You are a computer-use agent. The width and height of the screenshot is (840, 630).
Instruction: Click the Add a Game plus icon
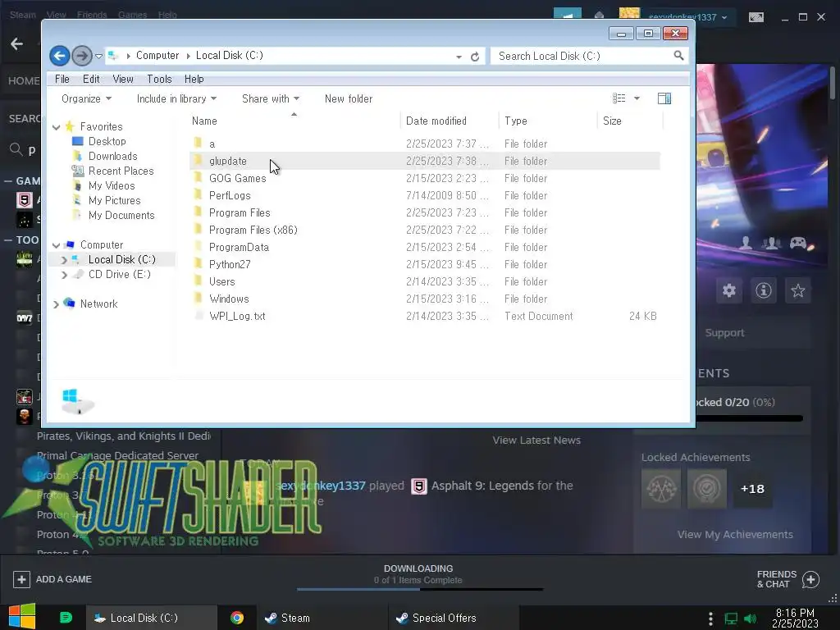21,579
